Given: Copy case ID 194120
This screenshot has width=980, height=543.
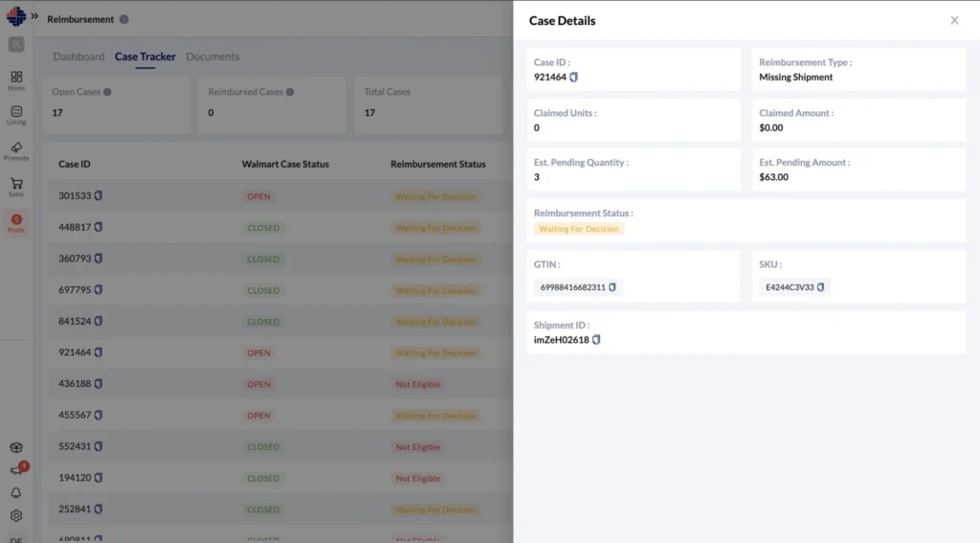Looking at the screenshot, I should (99, 477).
